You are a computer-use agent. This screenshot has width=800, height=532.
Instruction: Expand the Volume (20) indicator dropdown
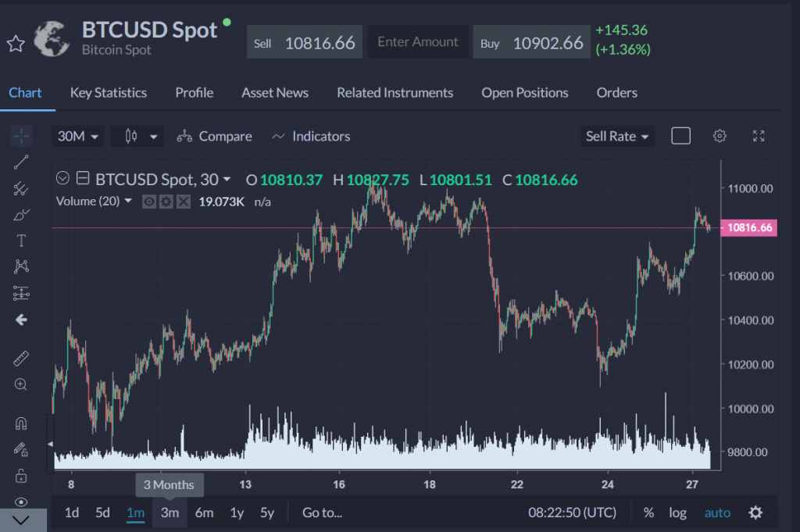pos(128,201)
